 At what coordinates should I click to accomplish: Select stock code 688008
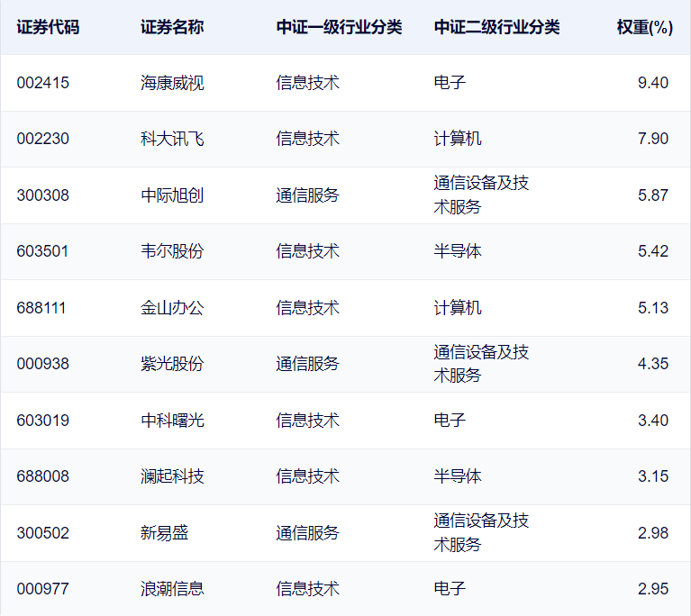(x=43, y=476)
